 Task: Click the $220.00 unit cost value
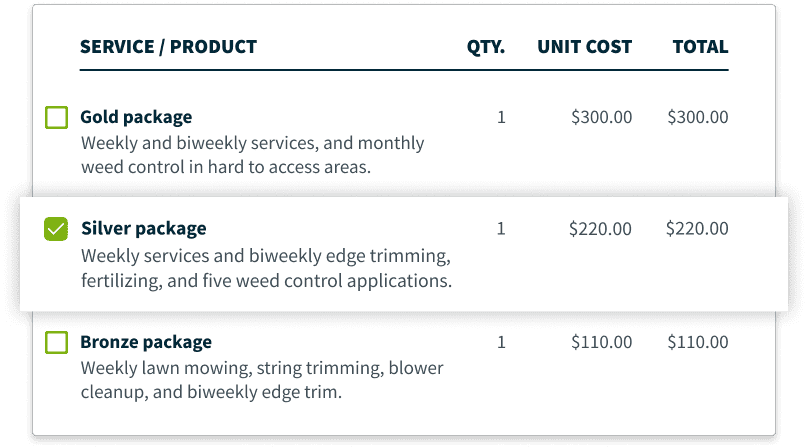coord(600,229)
